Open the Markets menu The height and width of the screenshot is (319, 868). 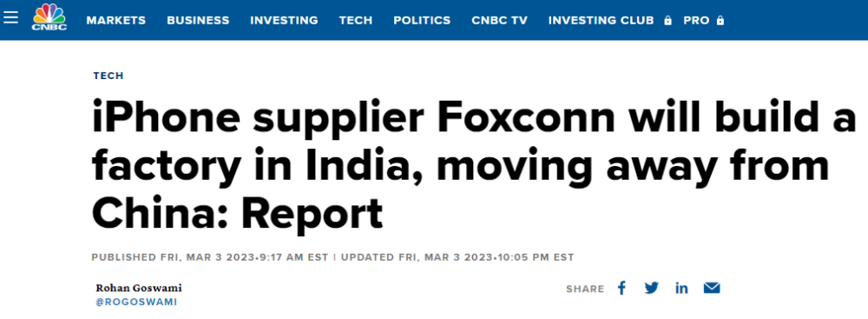pos(116,21)
